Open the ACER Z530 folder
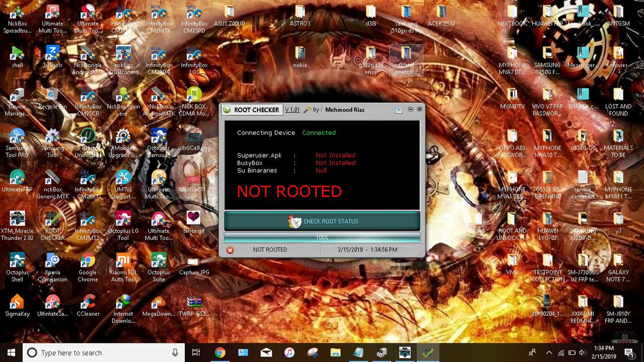The image size is (644, 362). pos(442,16)
